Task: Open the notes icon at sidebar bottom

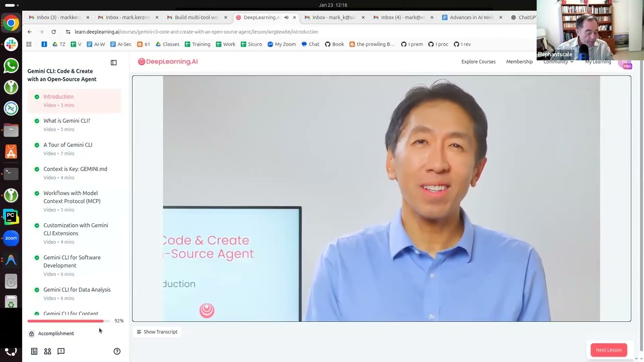Action: 34,351
